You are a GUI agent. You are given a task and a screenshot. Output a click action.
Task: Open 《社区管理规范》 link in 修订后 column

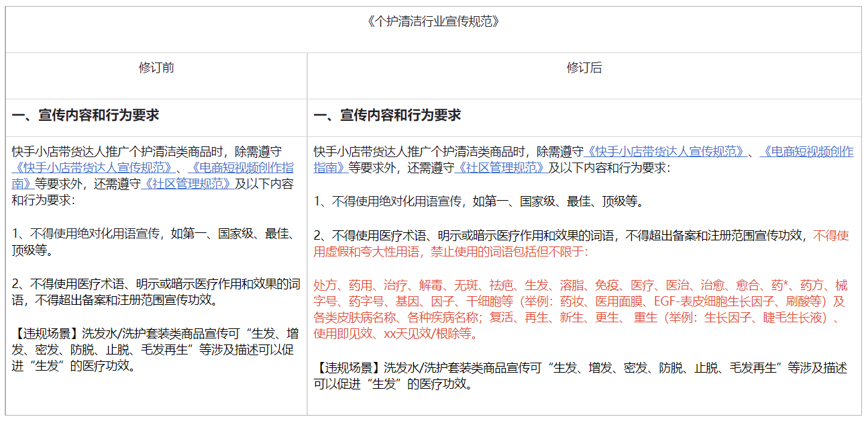click(500, 167)
